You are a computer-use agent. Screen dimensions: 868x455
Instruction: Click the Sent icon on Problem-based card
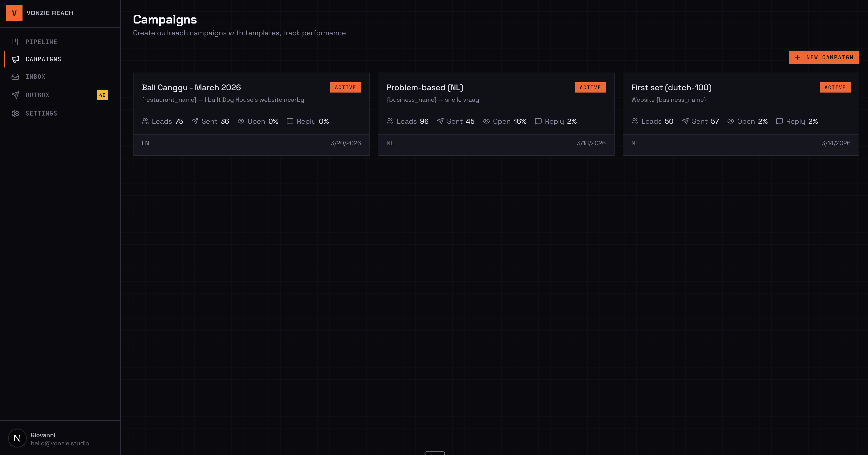(x=440, y=121)
